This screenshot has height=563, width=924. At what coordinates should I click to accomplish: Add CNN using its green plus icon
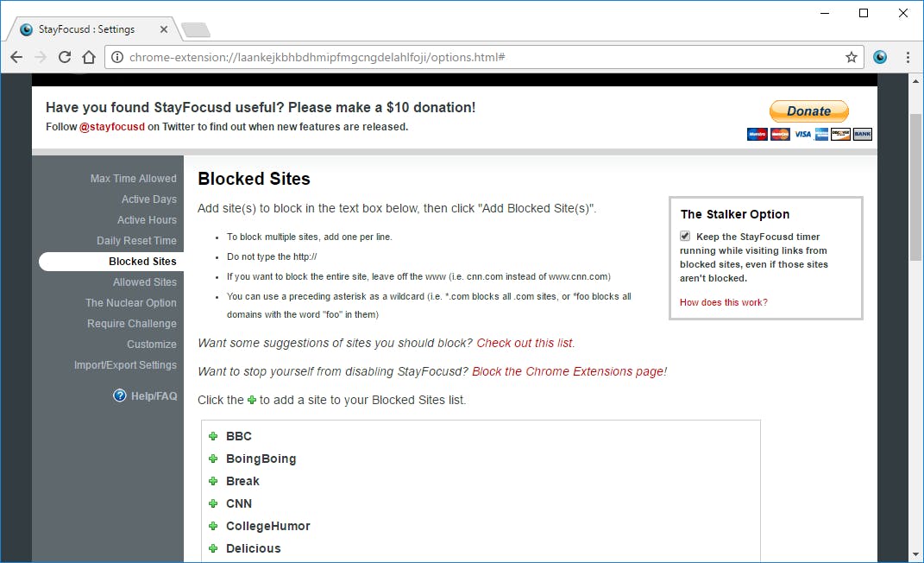coord(213,503)
